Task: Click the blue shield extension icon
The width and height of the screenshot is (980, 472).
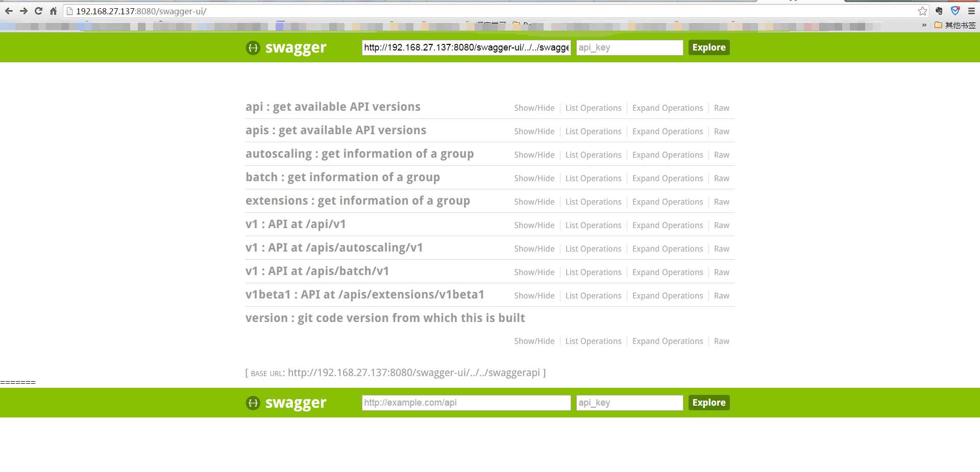Action: 955,11
